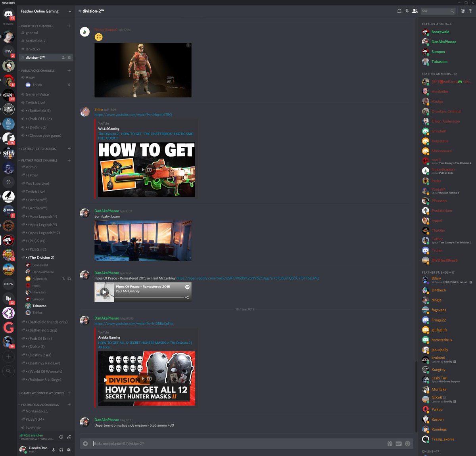This screenshot has height=456, width=476.
Task: Click the search magnifier in Sök box
Action: point(452,11)
